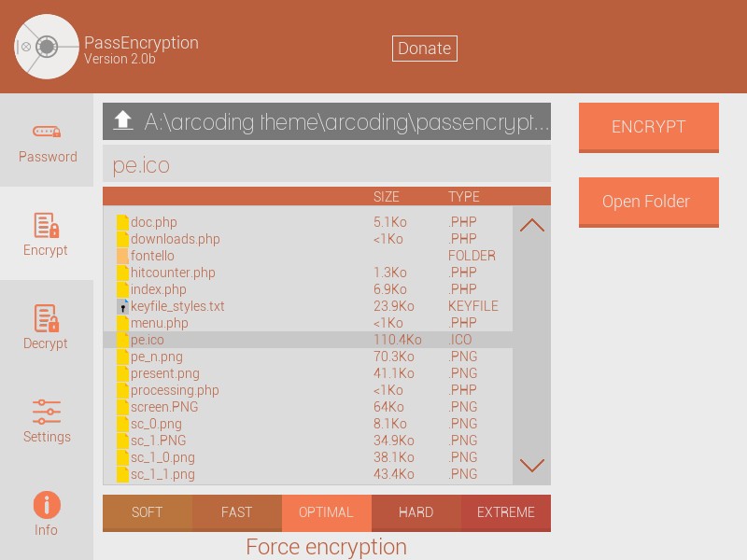
Task: Select pe_n.png in the file list
Action: pos(156,357)
